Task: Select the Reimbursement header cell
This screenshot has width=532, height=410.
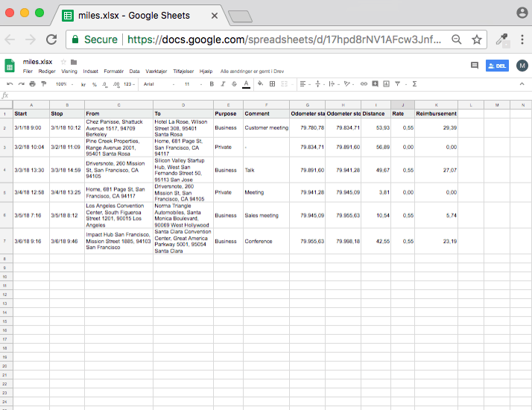Action: [x=436, y=114]
